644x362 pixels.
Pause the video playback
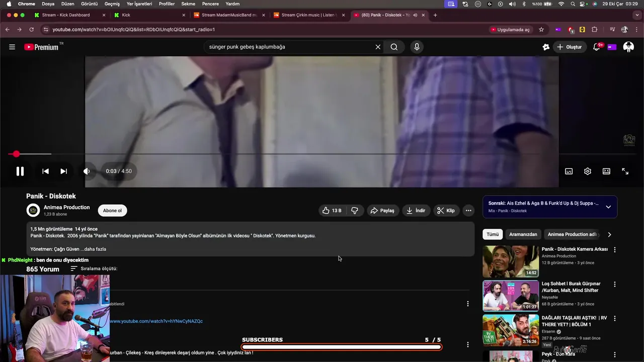20,171
